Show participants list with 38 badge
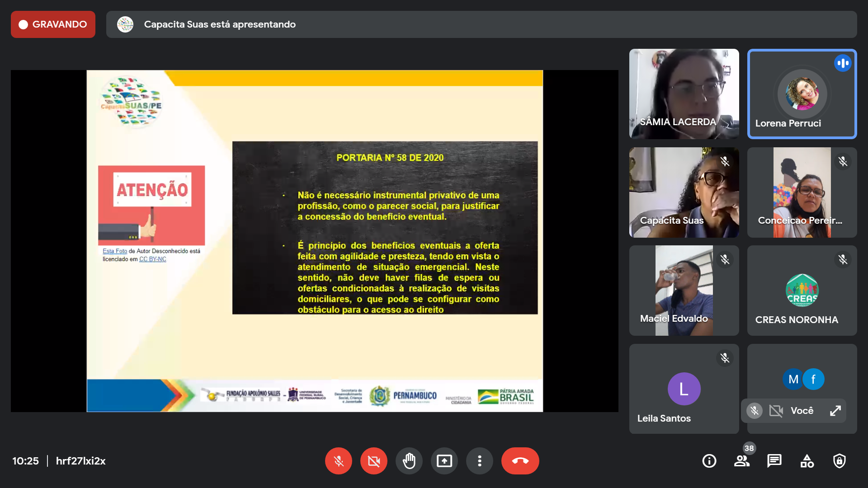This screenshot has width=868, height=488. (x=741, y=461)
